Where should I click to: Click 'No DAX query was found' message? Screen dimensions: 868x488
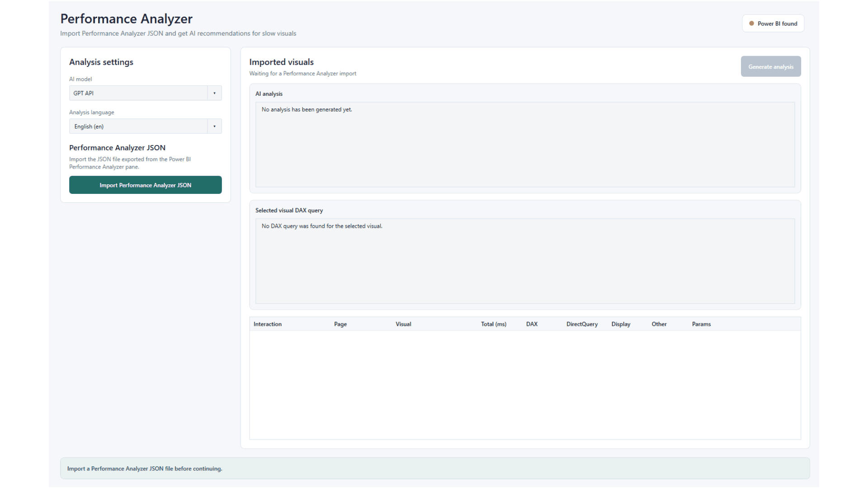tap(322, 226)
